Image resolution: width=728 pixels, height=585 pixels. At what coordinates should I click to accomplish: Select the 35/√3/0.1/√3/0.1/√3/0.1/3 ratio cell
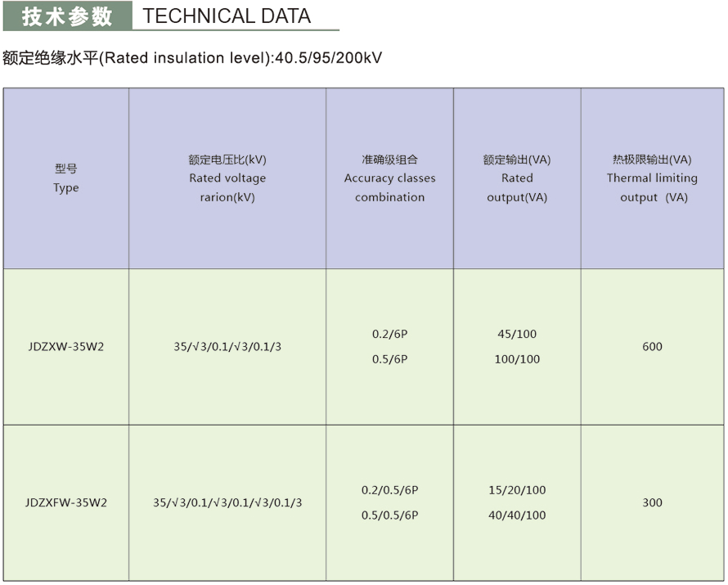227,502
